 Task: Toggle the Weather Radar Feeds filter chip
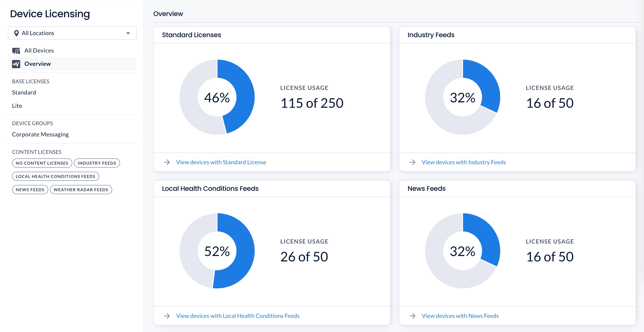[x=81, y=190]
